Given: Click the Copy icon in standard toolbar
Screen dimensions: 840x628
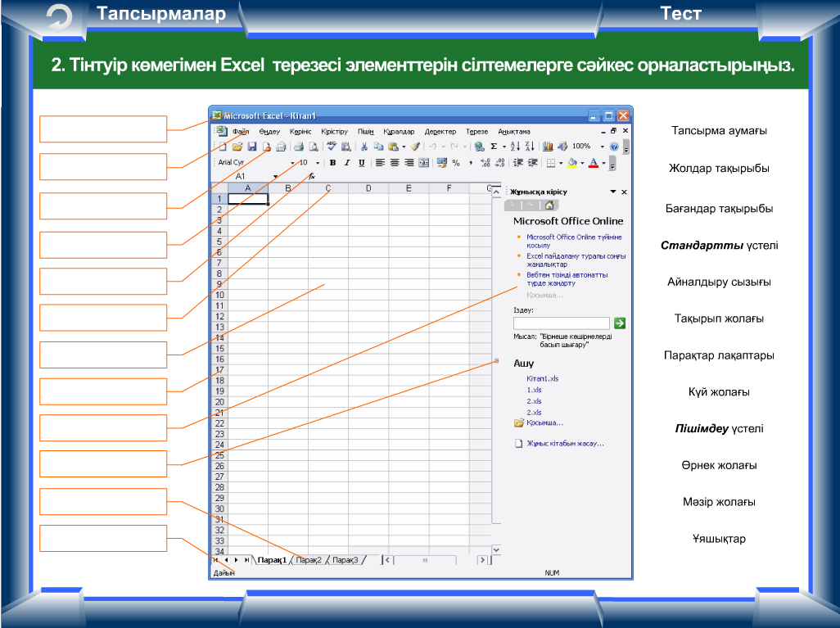Looking at the screenshot, I should (378, 147).
